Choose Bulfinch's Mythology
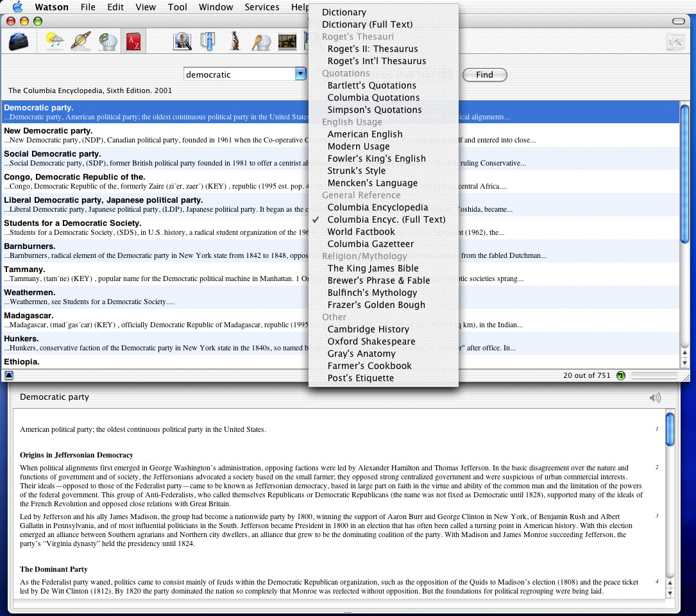 (384, 293)
